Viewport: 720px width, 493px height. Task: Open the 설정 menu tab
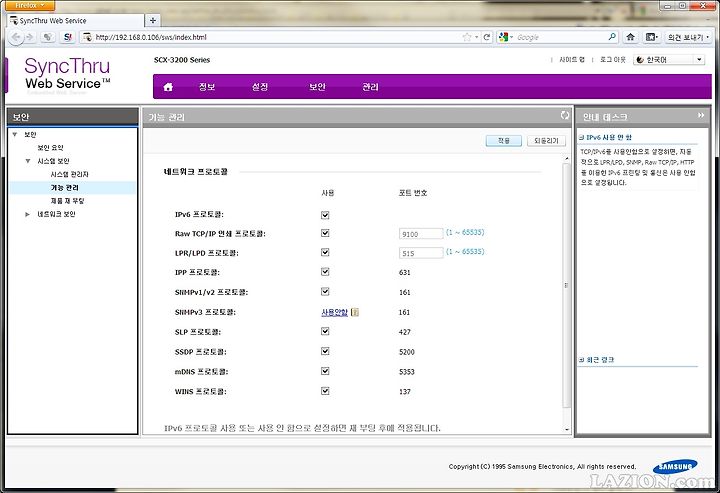point(260,87)
